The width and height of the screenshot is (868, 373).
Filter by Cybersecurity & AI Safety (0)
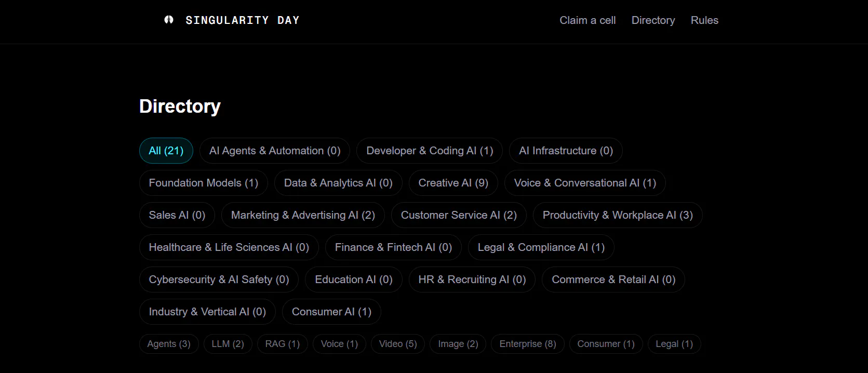219,279
